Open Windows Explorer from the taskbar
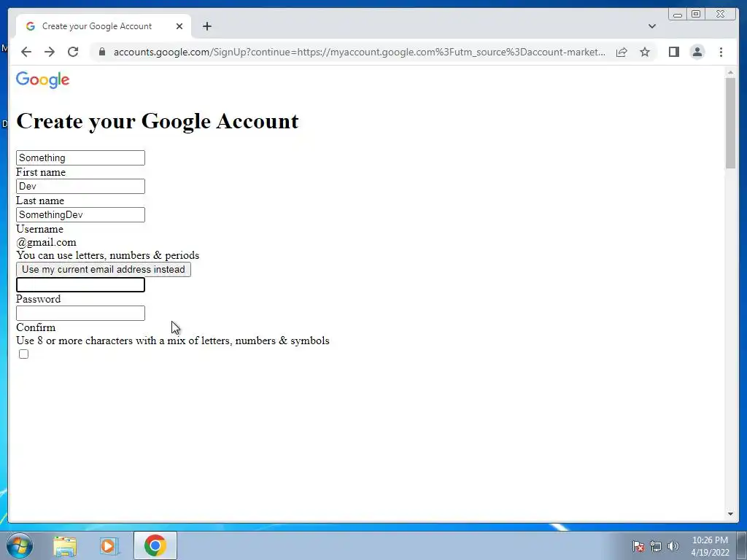Image resolution: width=747 pixels, height=560 pixels. click(65, 545)
